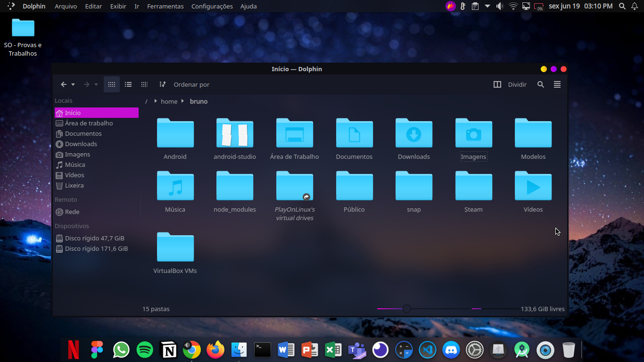
Task: Switch to icons view mode
Action: [x=112, y=84]
